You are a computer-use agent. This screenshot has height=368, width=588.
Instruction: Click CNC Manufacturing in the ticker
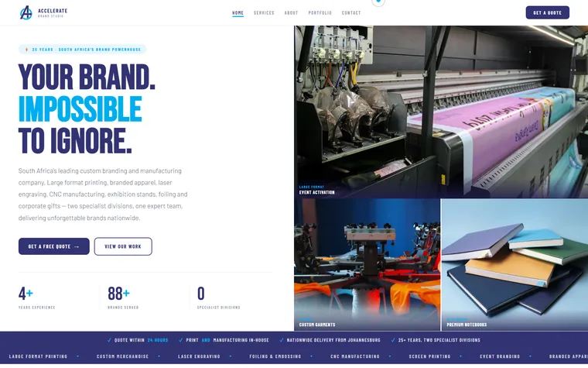coord(355,356)
